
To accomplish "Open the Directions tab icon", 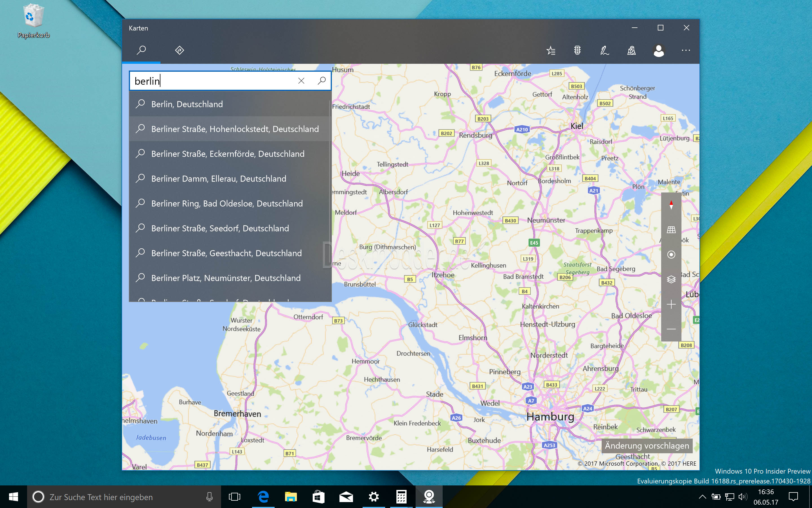I will pos(180,51).
